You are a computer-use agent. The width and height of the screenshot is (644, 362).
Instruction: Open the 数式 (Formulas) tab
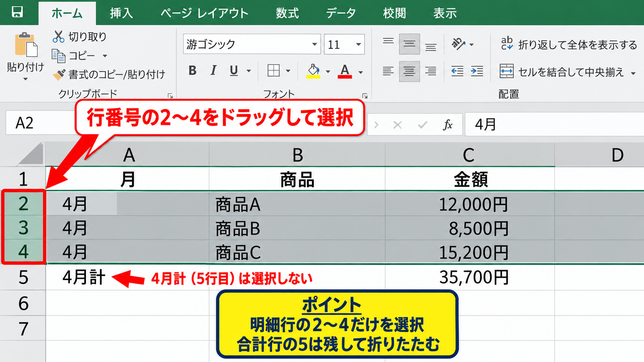coord(287,13)
